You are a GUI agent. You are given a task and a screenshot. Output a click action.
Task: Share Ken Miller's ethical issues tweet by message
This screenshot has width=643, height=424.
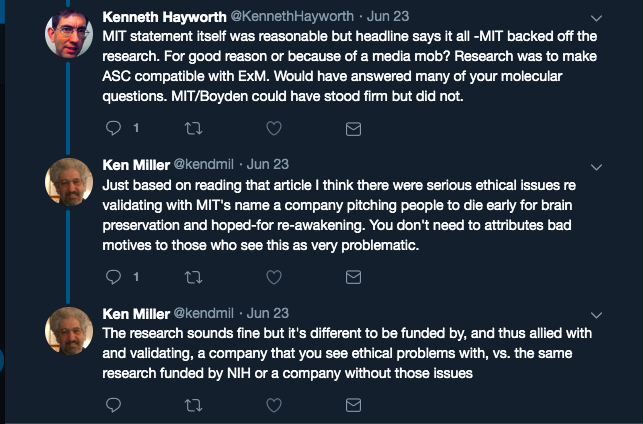tap(353, 277)
